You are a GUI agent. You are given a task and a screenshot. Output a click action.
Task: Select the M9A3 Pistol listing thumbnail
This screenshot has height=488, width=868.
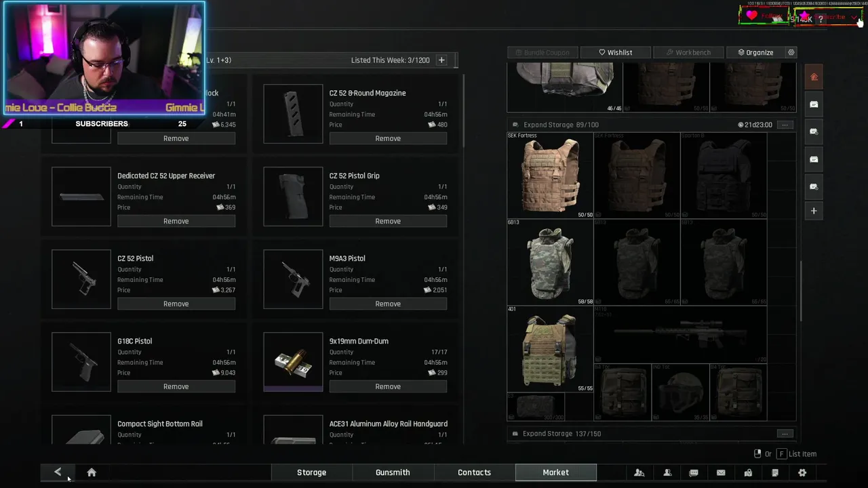(x=293, y=279)
